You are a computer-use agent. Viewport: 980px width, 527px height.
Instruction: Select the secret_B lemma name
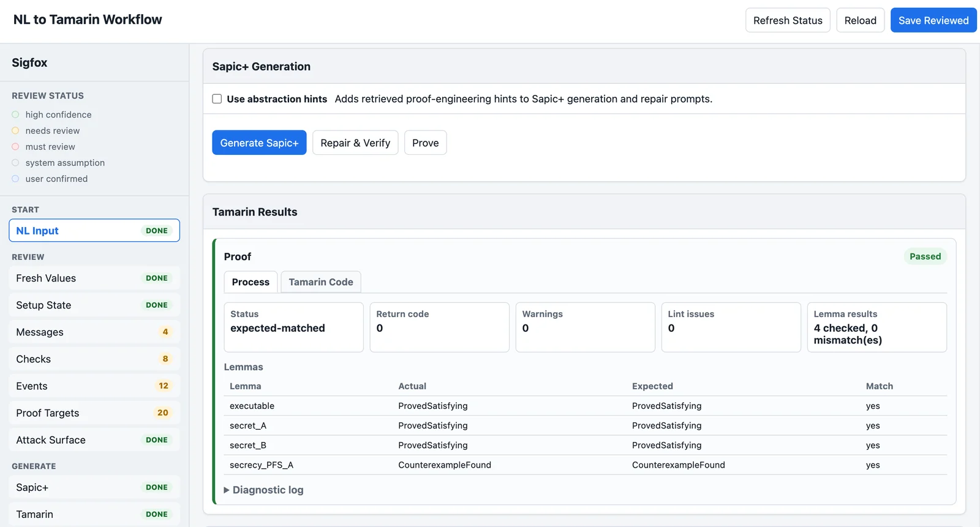(248, 445)
